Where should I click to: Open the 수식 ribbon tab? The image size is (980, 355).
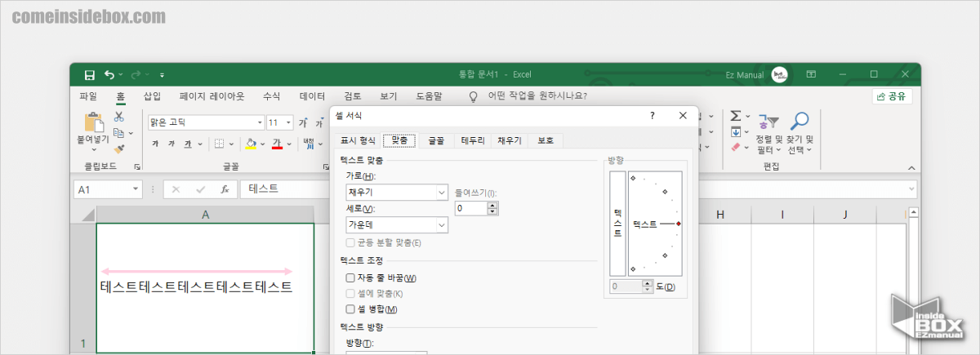pyautogui.click(x=272, y=96)
